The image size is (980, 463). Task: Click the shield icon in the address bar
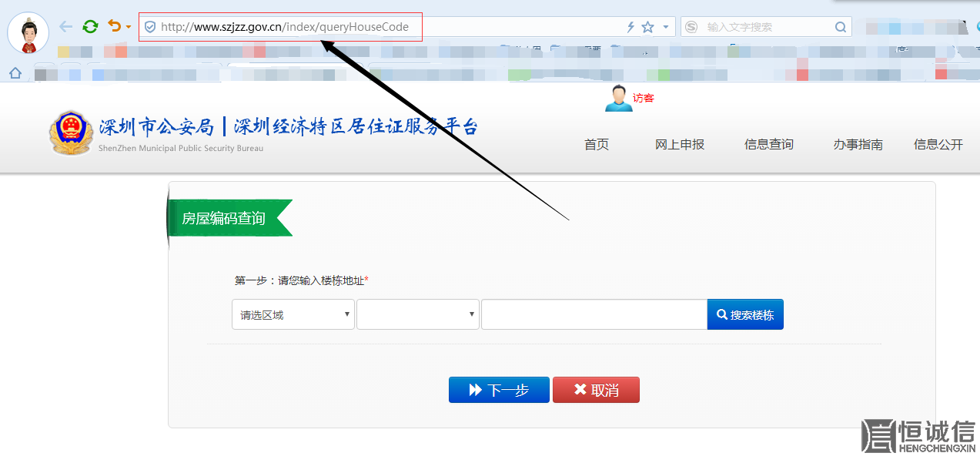[151, 26]
